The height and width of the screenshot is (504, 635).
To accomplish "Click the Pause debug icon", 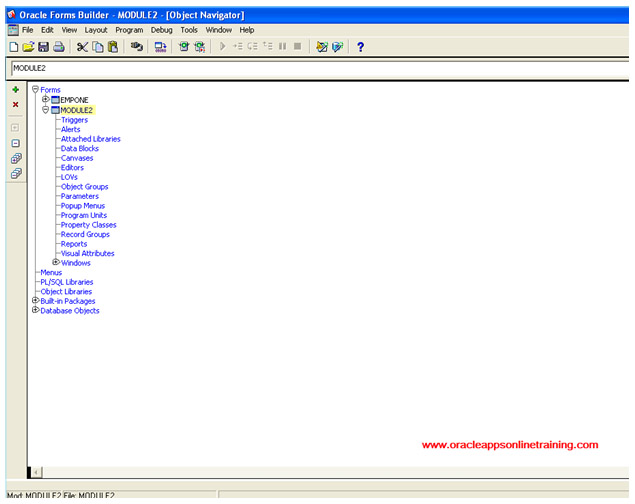I will click(283, 47).
